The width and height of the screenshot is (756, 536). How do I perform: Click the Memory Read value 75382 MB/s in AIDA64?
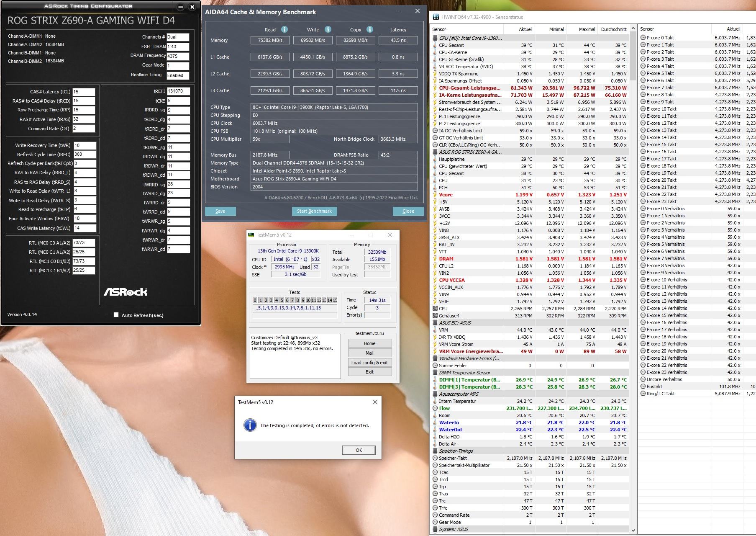pyautogui.click(x=270, y=40)
